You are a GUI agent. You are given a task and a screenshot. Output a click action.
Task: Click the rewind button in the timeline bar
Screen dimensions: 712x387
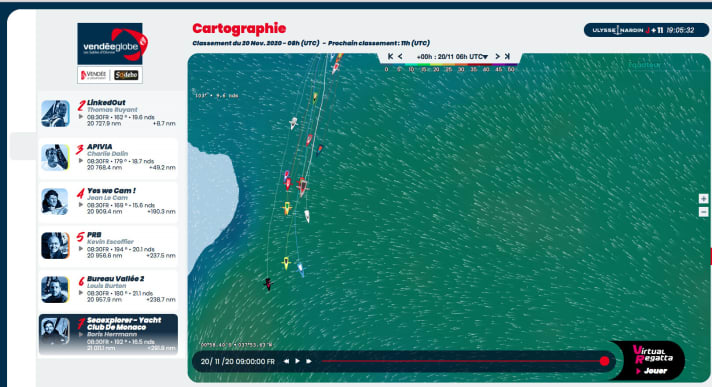coord(286,361)
